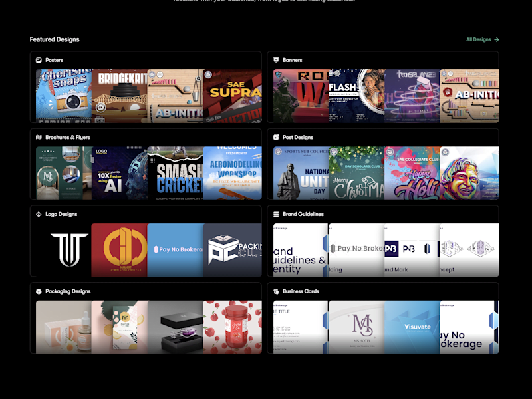Click the Logo Designs diamond icon
Viewport: 532px width, 399px height.
[x=39, y=214]
